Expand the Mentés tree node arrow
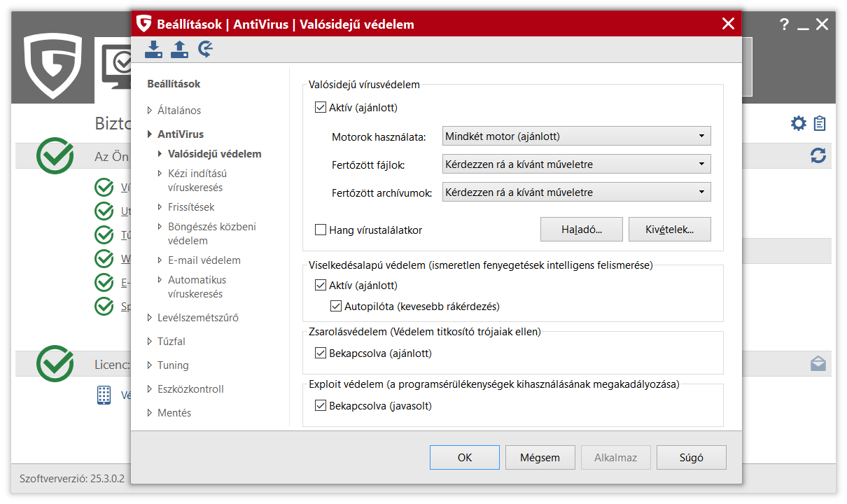Viewport: 847px width, 504px height. 149,413
